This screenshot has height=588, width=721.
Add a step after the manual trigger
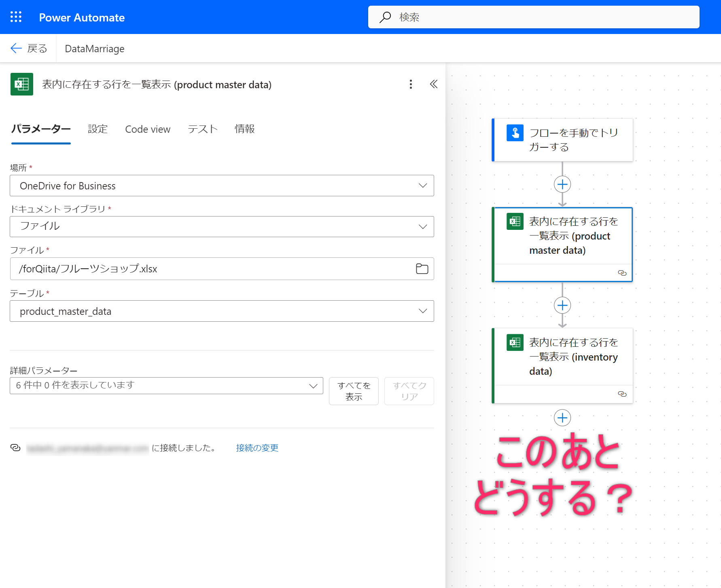coord(562,185)
